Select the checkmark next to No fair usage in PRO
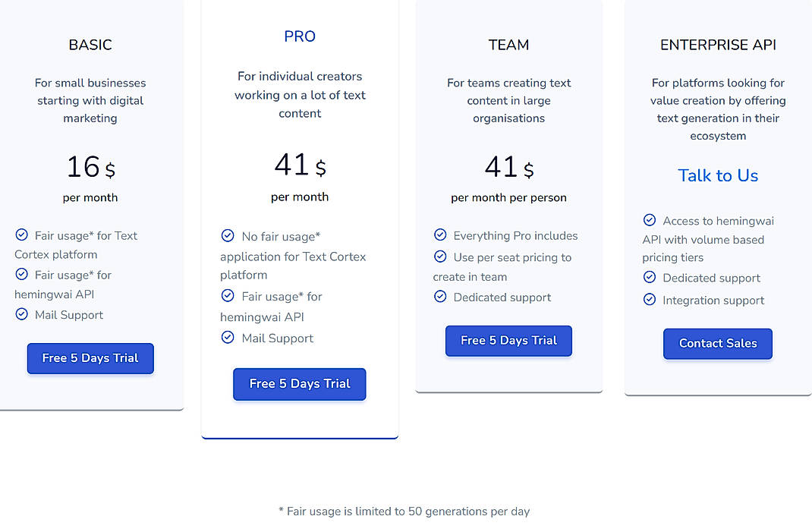The width and height of the screenshot is (812, 532). 228,235
